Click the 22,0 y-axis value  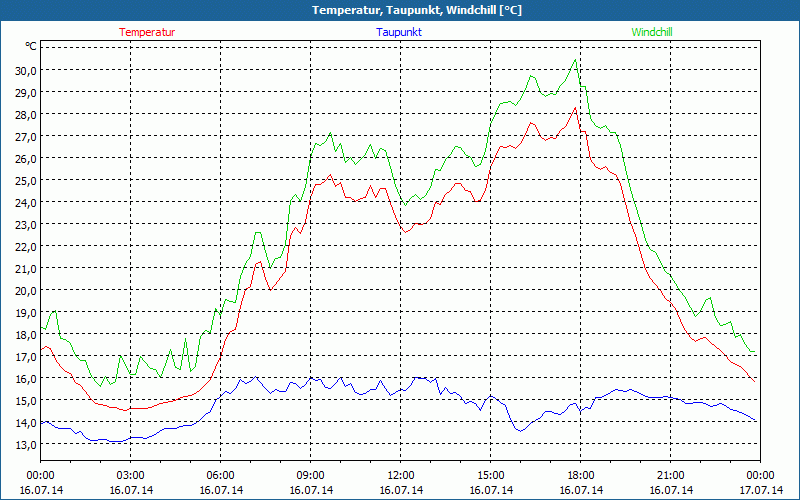(26, 246)
